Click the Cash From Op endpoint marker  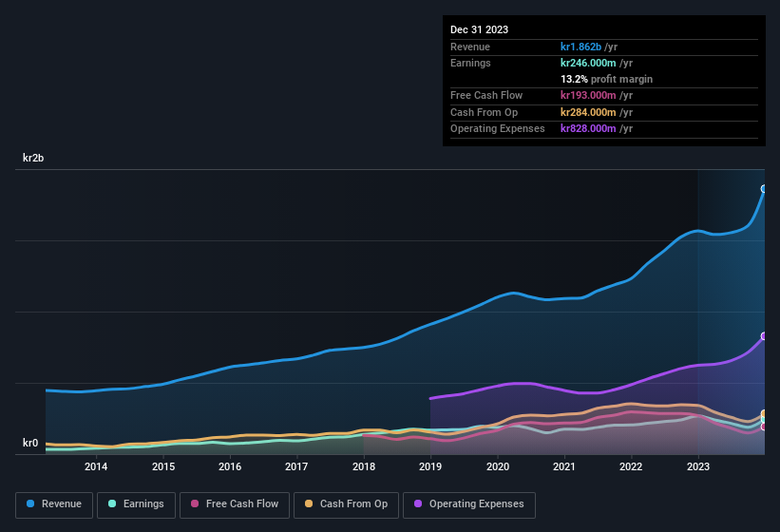click(x=764, y=413)
